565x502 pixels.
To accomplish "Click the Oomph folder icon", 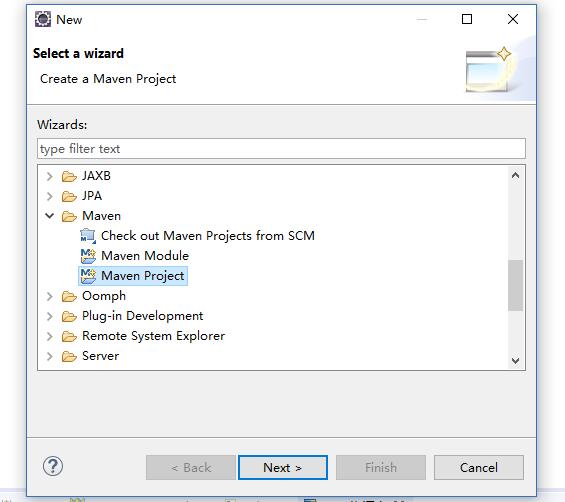I will coord(69,296).
